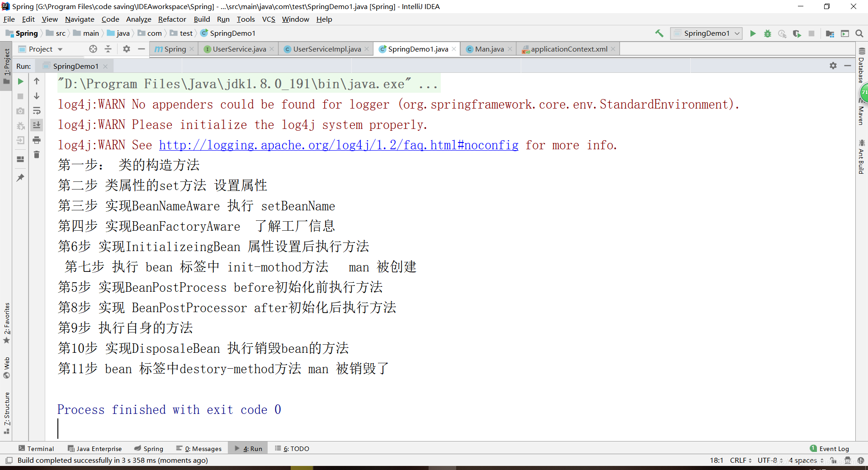The image size is (868, 470).
Task: Open the VCS menu
Action: click(x=269, y=19)
